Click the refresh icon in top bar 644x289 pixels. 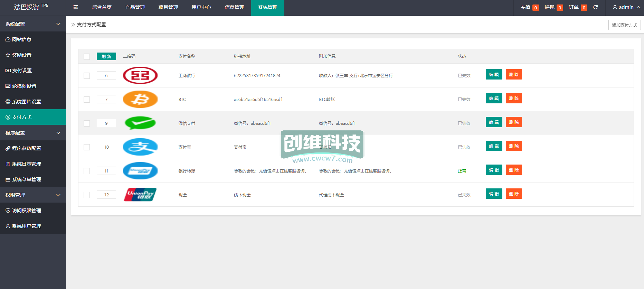596,7
